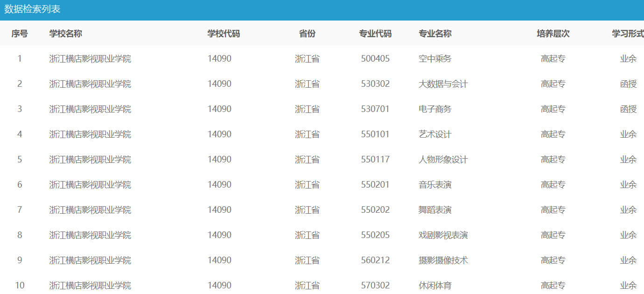Select the major name 摄影摄像技术

click(x=443, y=260)
